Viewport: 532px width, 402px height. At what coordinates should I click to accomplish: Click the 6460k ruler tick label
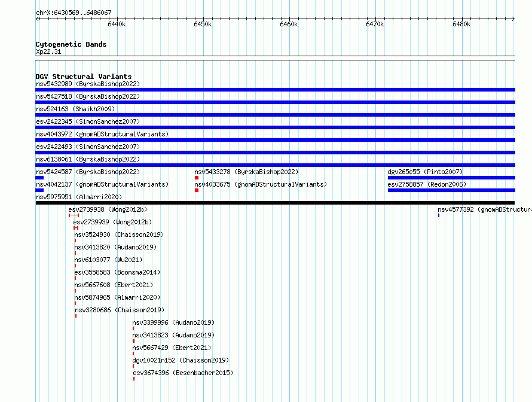click(289, 24)
